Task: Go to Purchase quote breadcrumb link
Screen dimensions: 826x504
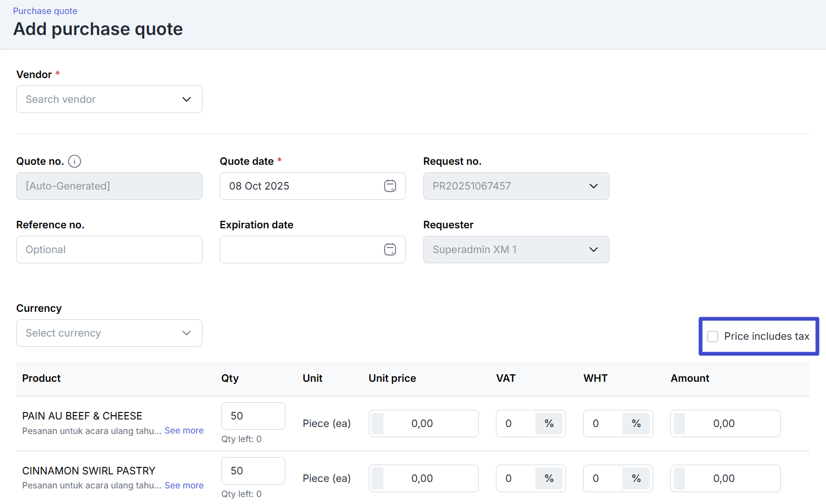Action: (45, 11)
